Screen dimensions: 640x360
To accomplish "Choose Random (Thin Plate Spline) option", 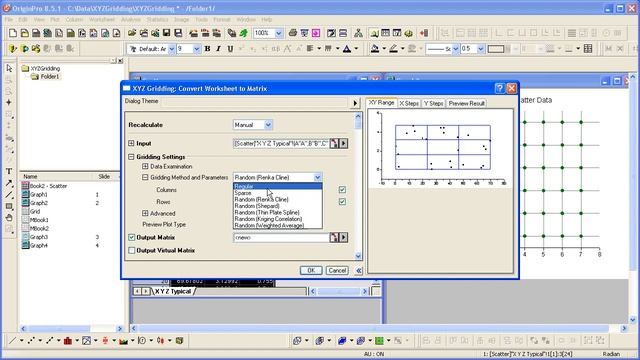I will click(x=278, y=212).
